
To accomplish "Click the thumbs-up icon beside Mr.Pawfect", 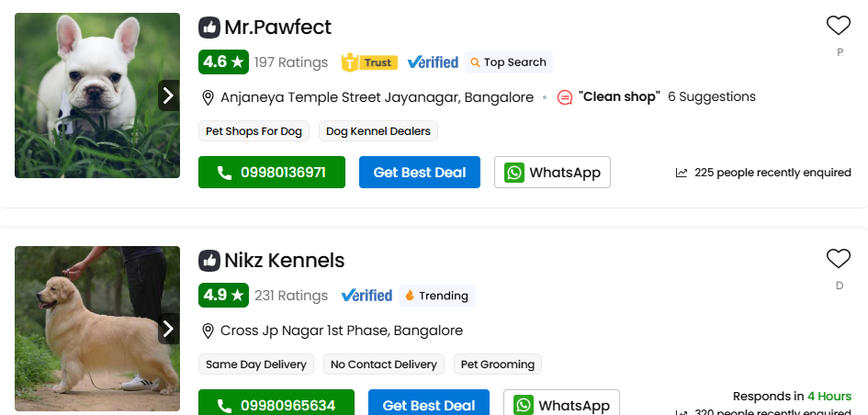I will pyautogui.click(x=209, y=28).
